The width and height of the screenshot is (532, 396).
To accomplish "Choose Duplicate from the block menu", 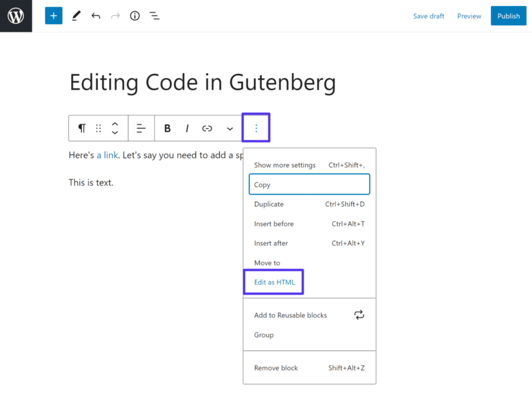I will tap(269, 204).
